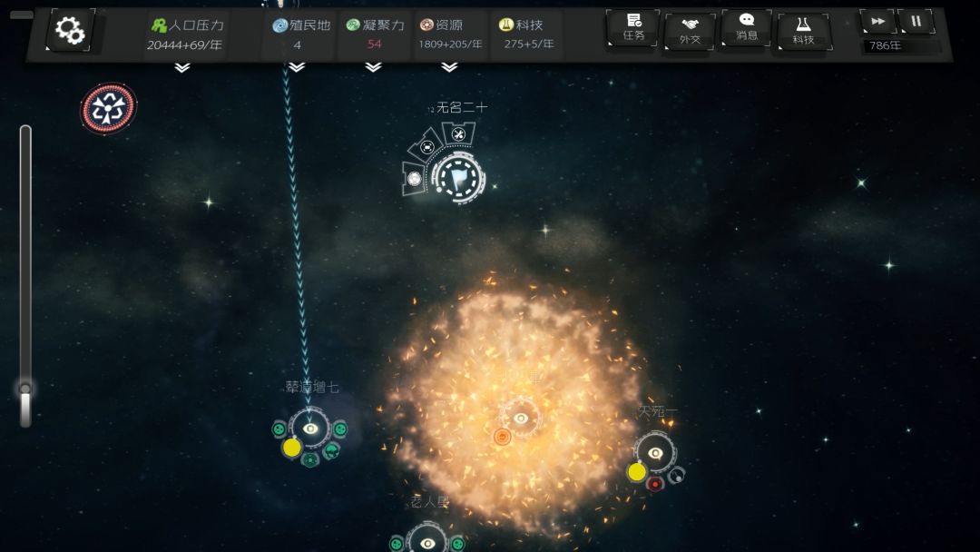Click the 人口压力 population pressure icon
Screen dimensions: 980x552
coord(159,25)
